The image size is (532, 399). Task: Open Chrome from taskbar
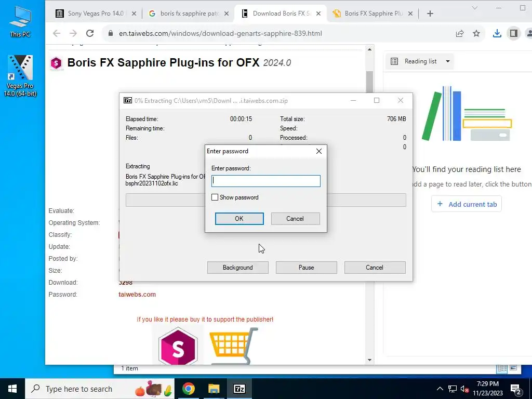point(188,389)
